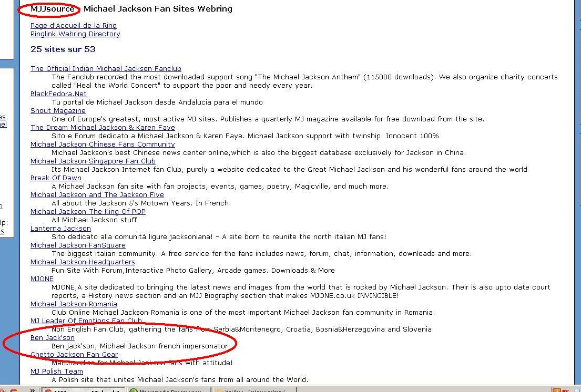
Task: Click 'Its Michael Jackson Internet fan Club' text
Action: point(289,170)
